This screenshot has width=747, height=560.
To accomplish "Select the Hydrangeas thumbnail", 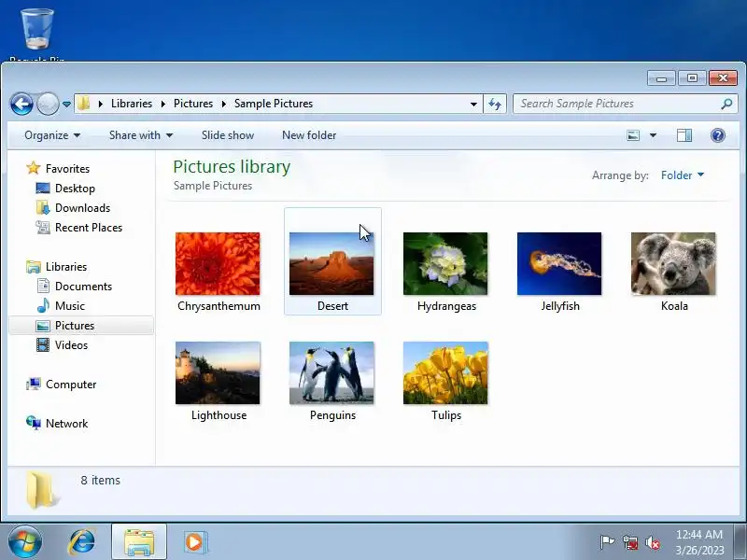I will tap(445, 264).
